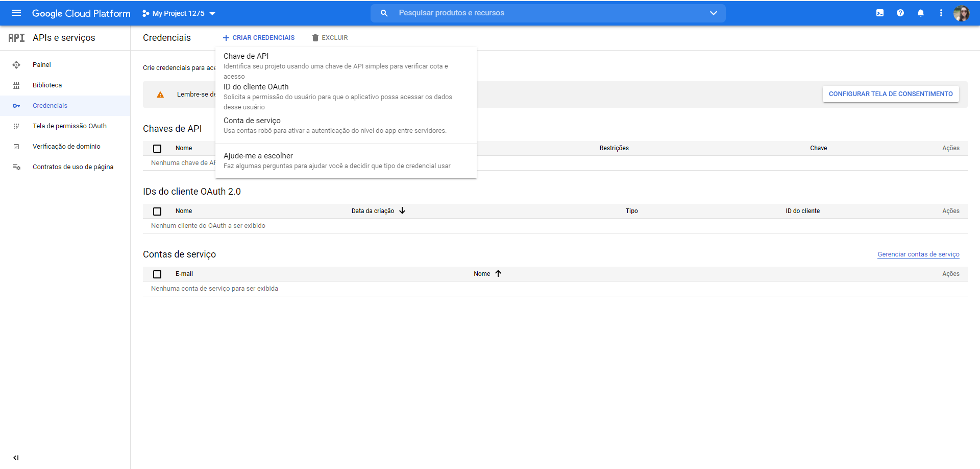The width and height of the screenshot is (980, 469).
Task: Click the Tipo column header
Action: tap(632, 211)
